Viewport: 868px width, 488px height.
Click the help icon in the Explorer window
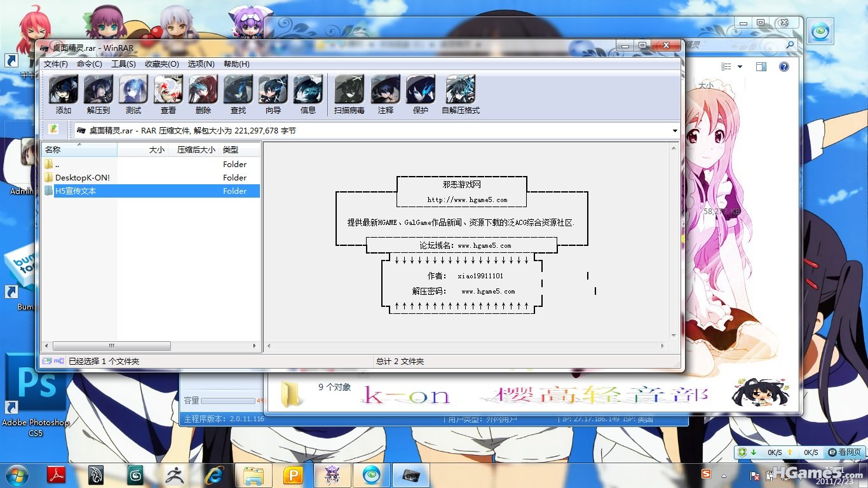[784, 67]
